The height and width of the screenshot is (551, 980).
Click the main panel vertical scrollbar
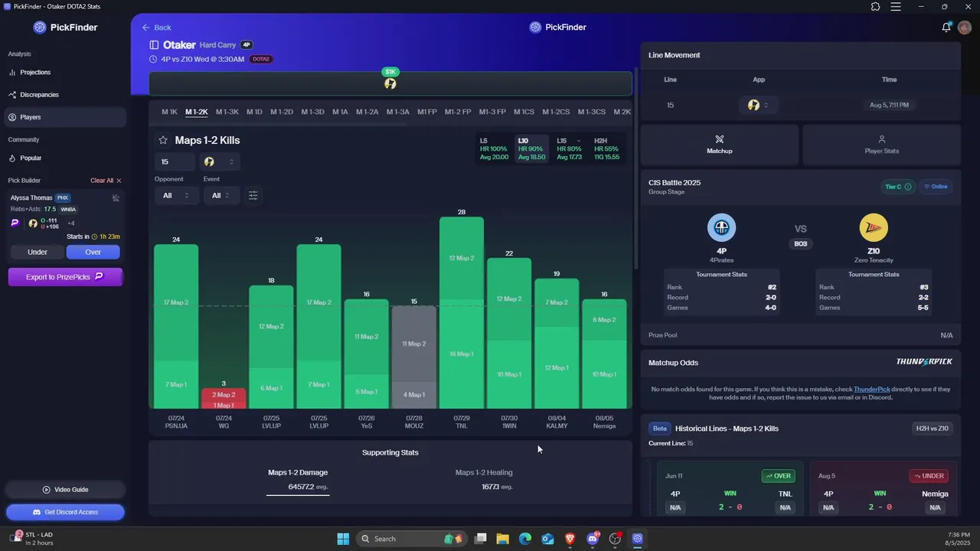point(635,168)
